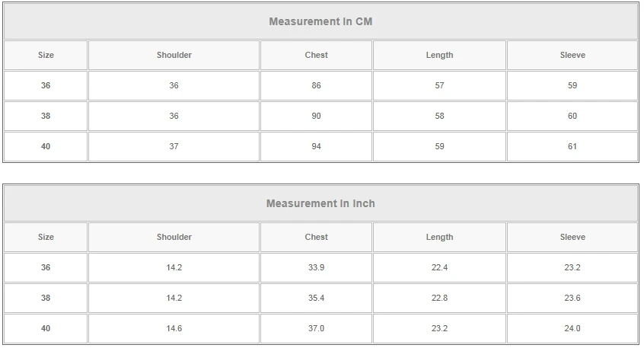Viewport: 644px width, 348px height.
Task: Select the chest value 33.9 cell
Action: tap(316, 267)
